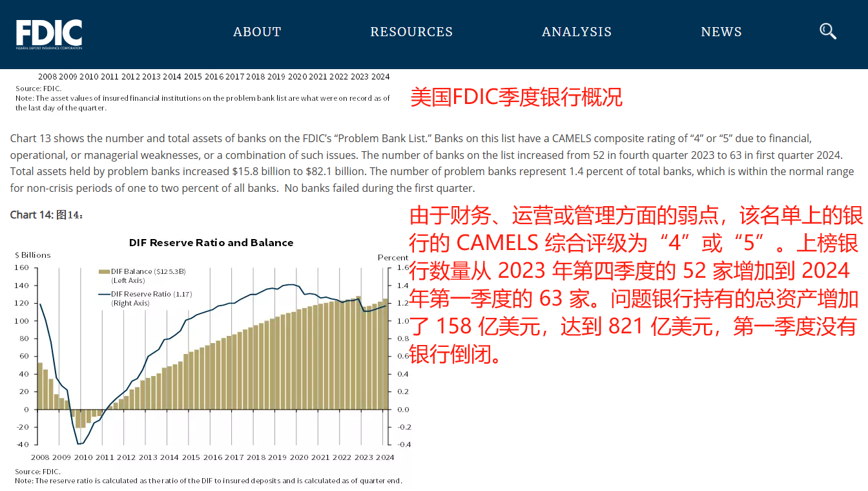
Task: Click the DIF Reserve Ratio legend line
Action: click(x=104, y=294)
